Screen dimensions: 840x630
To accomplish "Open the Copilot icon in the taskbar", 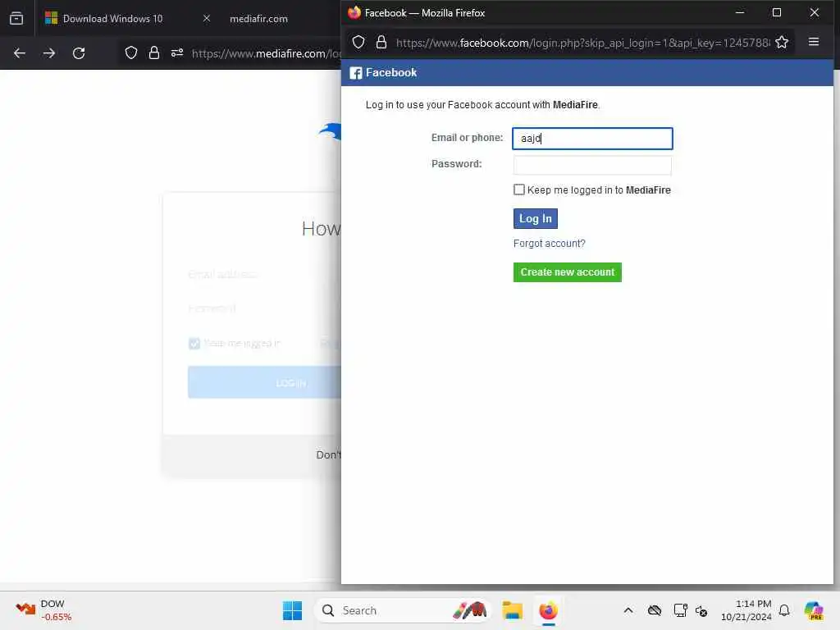I will coord(814,610).
